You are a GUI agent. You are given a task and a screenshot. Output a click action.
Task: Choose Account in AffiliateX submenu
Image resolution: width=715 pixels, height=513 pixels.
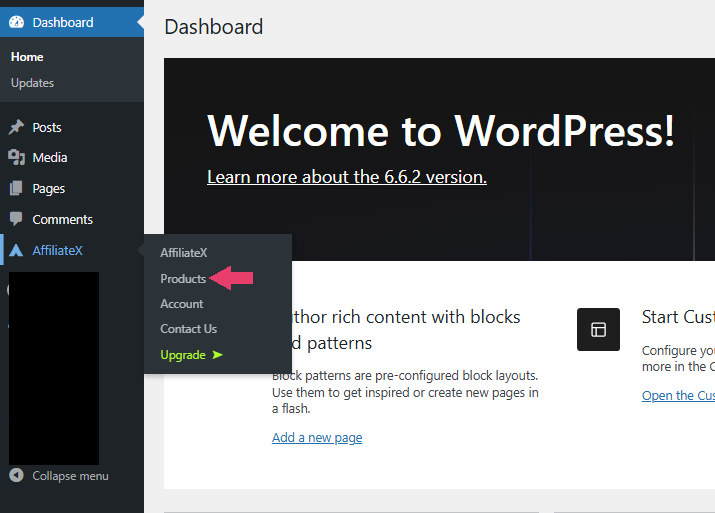click(181, 304)
